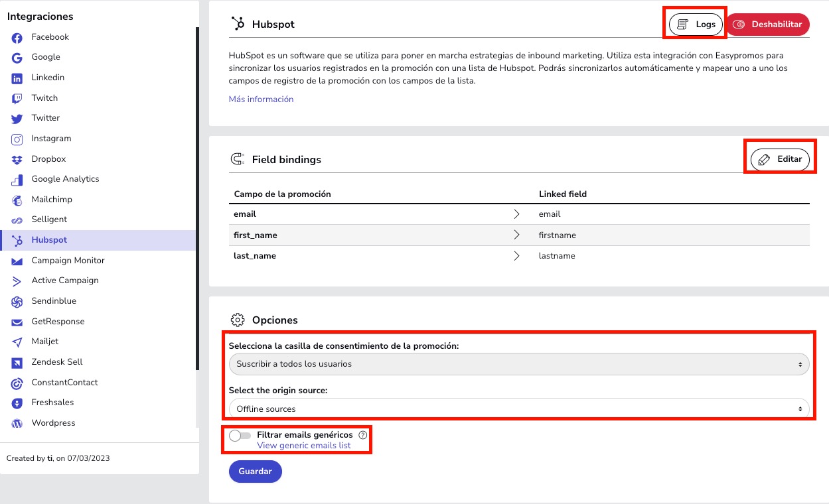Click the red Deshabilitar button
Screen dimensions: 829x504
coord(768,25)
